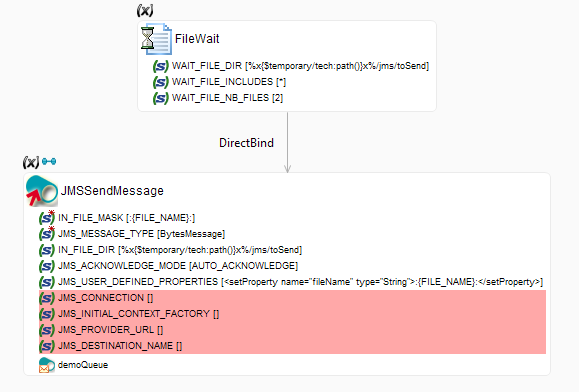The height and width of the screenshot is (392, 579).
Task: Select the IN_FILE_DIR parameter text
Action: click(180, 250)
